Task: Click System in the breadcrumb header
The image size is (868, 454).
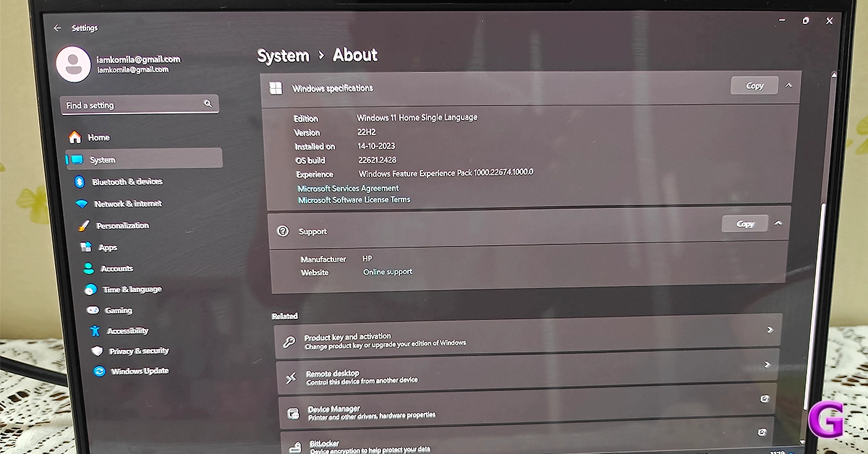Action: pos(283,56)
